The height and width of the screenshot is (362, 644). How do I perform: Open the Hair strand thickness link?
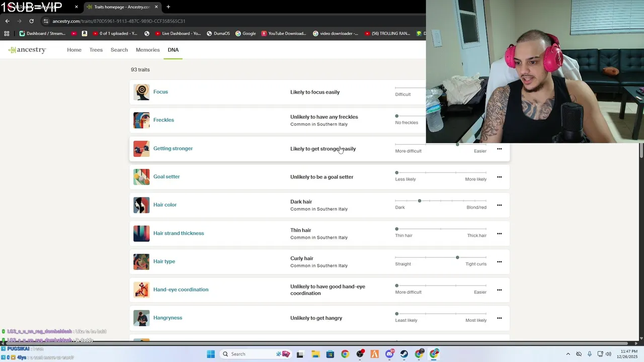pos(179,233)
